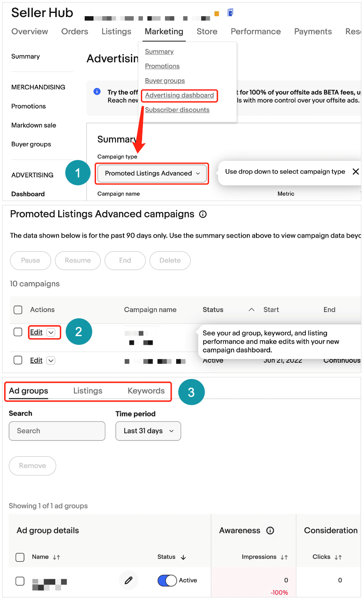The image size is (364, 600).
Task: Sort ad groups by Clicks
Action: [338, 557]
